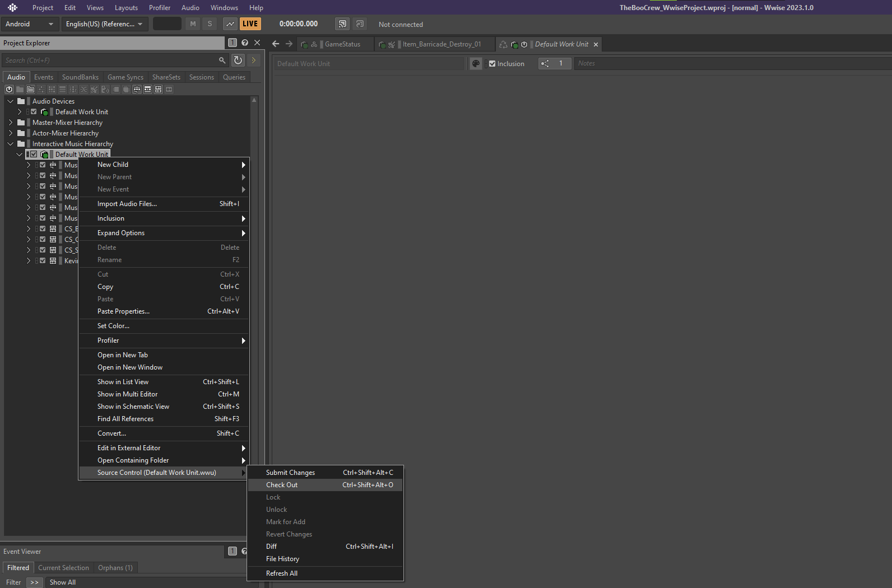Switch to the SoundBanks tab in Project Explorer
This screenshot has width=892, height=588.
point(80,77)
